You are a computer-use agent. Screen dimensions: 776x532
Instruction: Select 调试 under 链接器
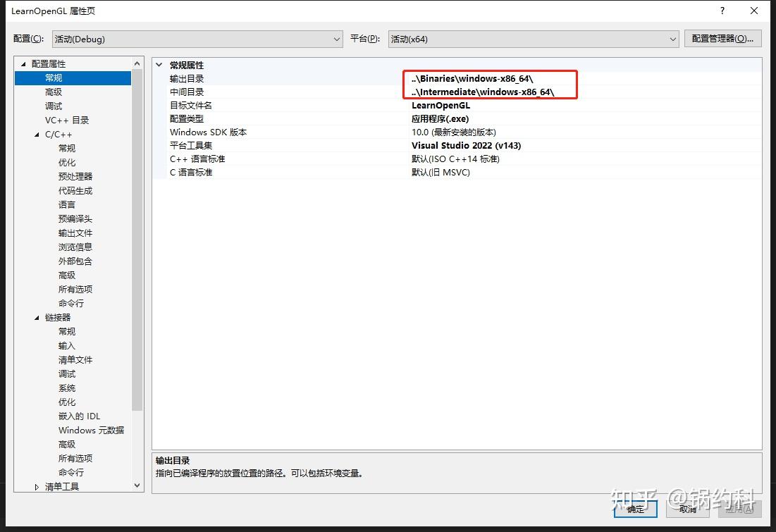click(67, 374)
